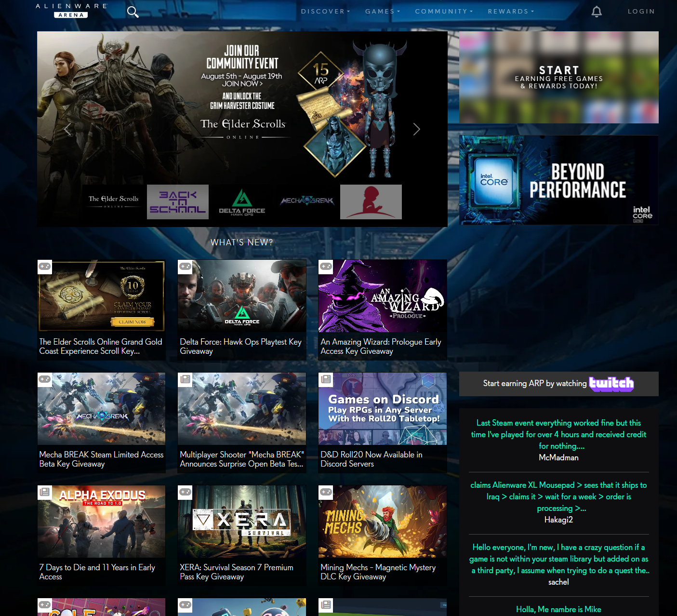Expand the Games menu
Image resolution: width=677 pixels, height=616 pixels.
[383, 12]
